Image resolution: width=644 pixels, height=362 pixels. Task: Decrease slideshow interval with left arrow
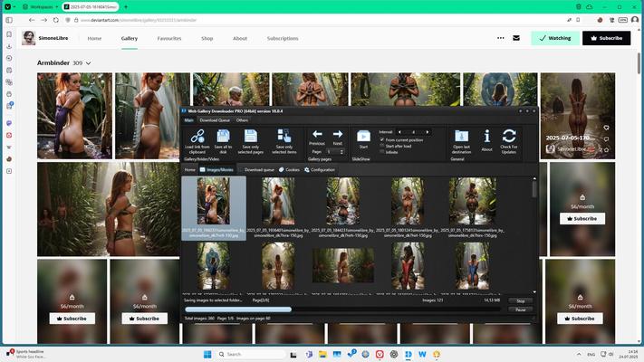click(399, 132)
